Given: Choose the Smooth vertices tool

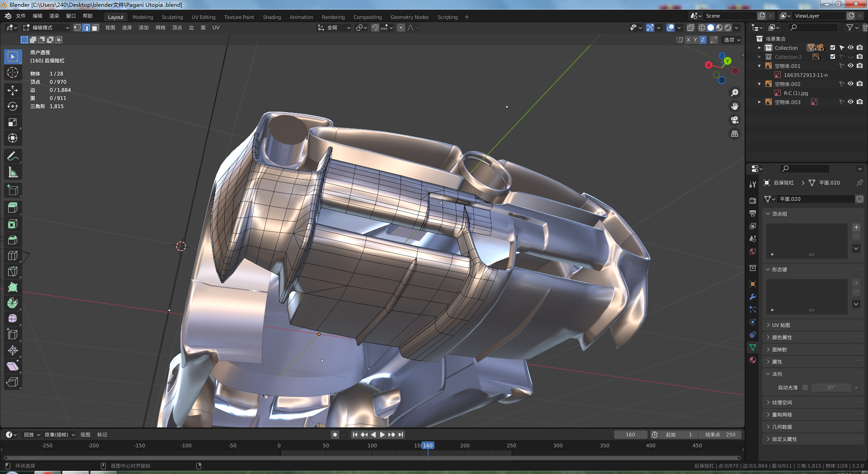Looking at the screenshot, I should pyautogui.click(x=13, y=319).
